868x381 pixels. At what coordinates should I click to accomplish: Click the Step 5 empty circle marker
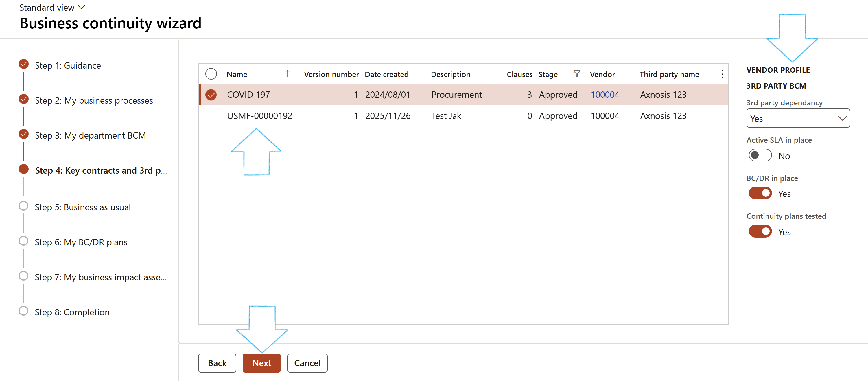point(24,206)
